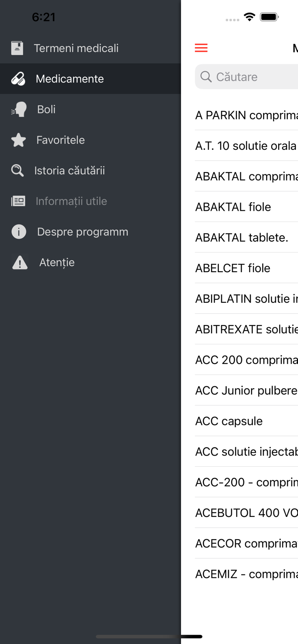The image size is (298, 644).
Task: Tap the Despre programm info icon
Action: pos(17,231)
